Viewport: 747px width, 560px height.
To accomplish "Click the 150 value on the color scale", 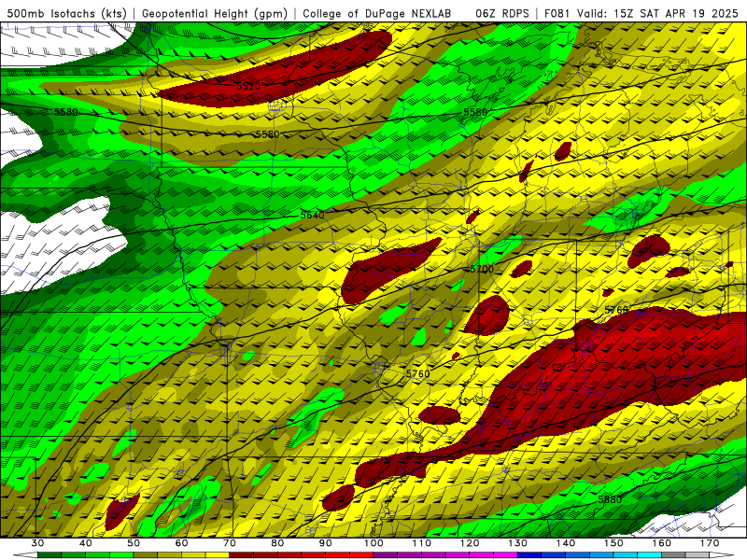I will 613,543.
